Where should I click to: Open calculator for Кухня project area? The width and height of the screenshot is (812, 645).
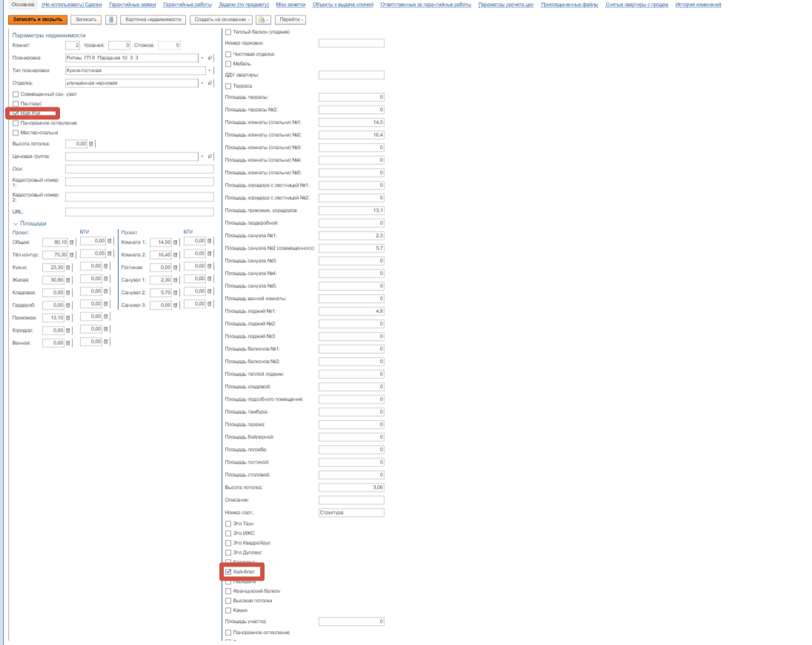click(72, 267)
